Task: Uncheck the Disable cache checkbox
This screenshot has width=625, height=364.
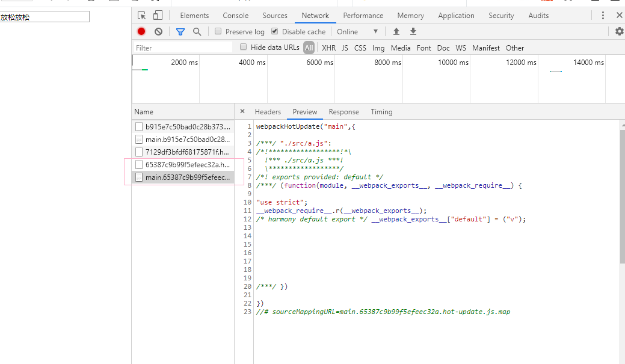Action: pos(275,31)
